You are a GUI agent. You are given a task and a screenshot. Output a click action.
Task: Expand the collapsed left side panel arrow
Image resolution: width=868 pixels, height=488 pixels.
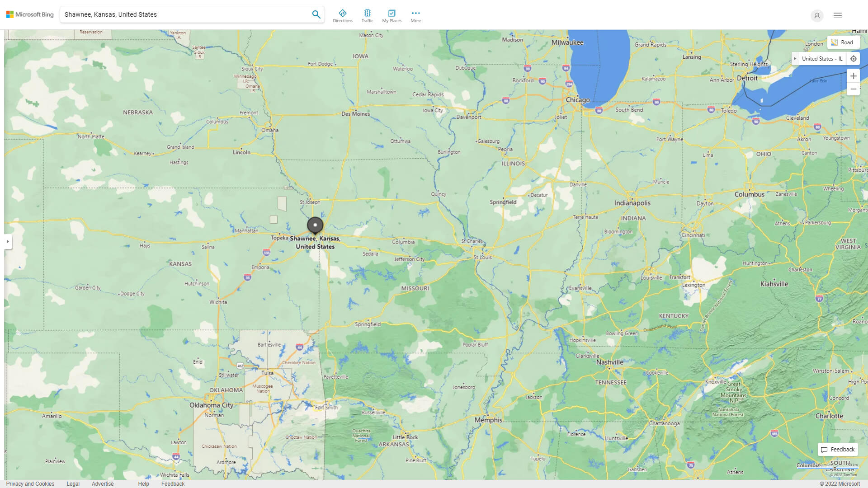pos(8,242)
